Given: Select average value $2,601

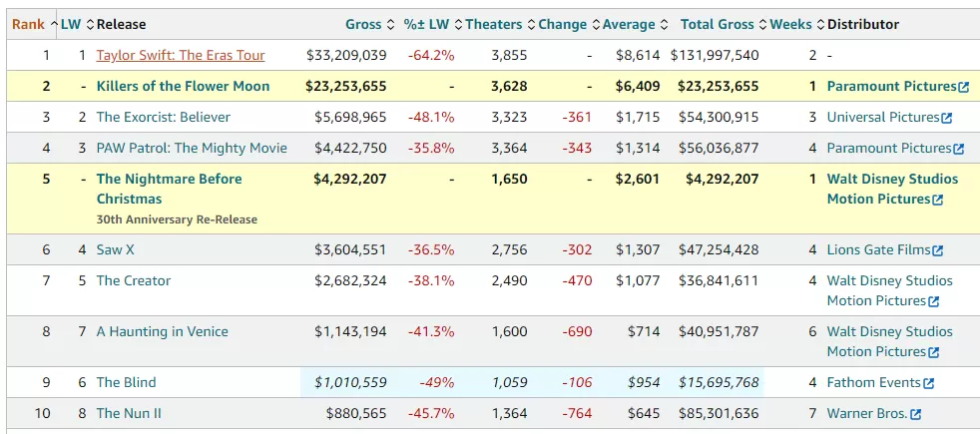Looking at the screenshot, I should click(638, 180).
